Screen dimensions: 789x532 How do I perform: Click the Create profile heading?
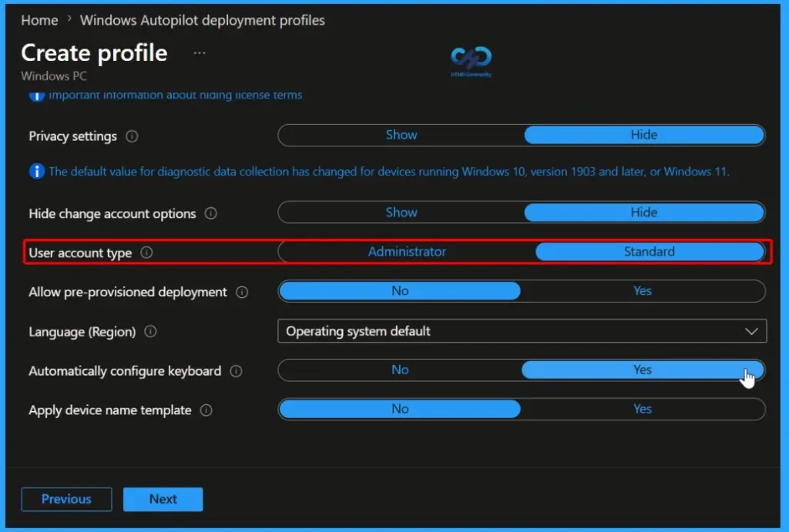click(x=94, y=53)
